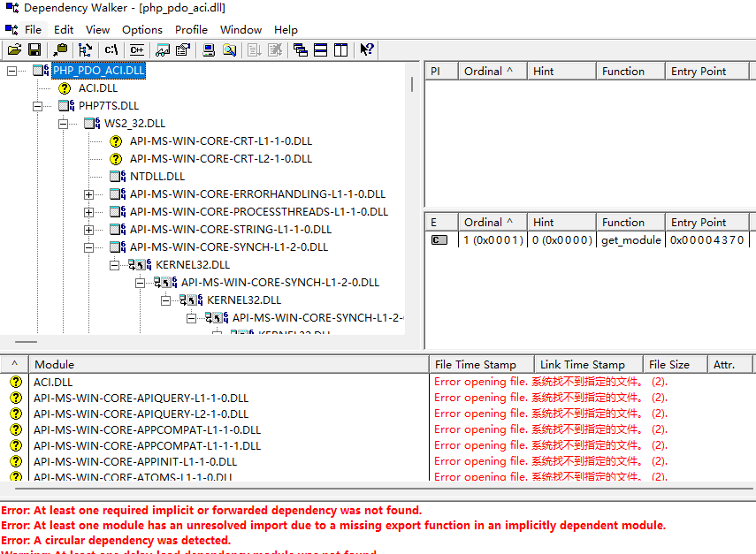Click the Save toolbar icon
This screenshot has height=554, width=756.
(34, 49)
